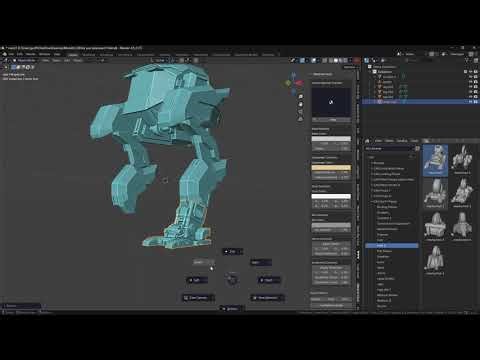Switch to the UV Editing workspace tab
This screenshot has width=480, height=360.
pyautogui.click(x=125, y=55)
